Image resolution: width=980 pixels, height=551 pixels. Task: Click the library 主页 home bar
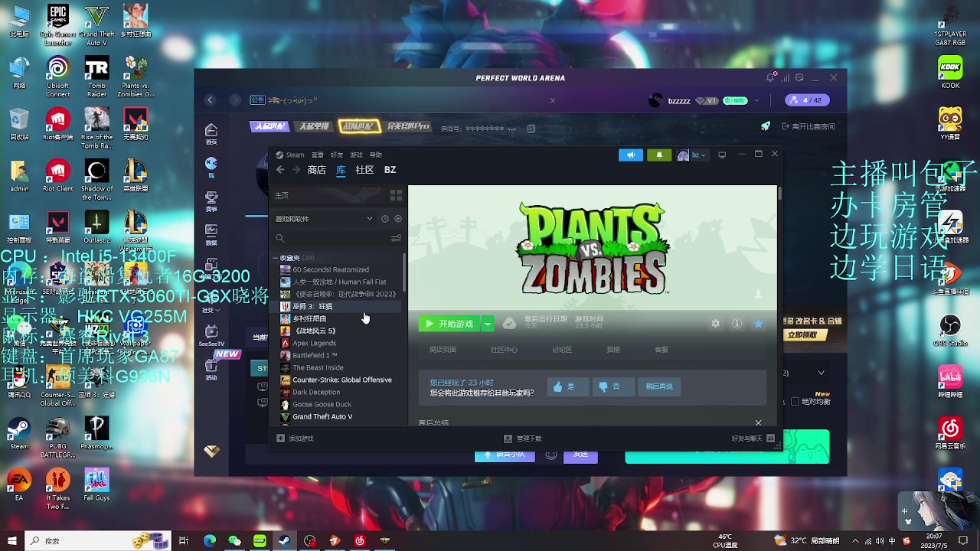click(329, 195)
